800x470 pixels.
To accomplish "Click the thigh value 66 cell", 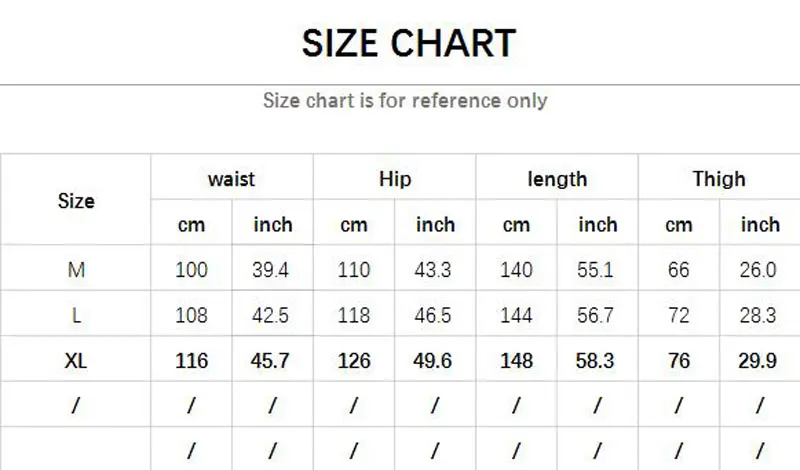I will 679,269.
